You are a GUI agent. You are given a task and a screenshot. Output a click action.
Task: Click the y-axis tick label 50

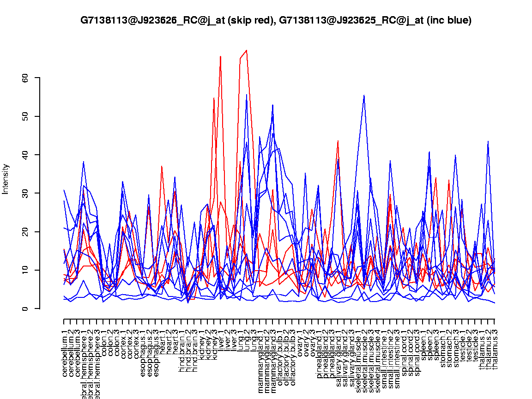[25, 116]
